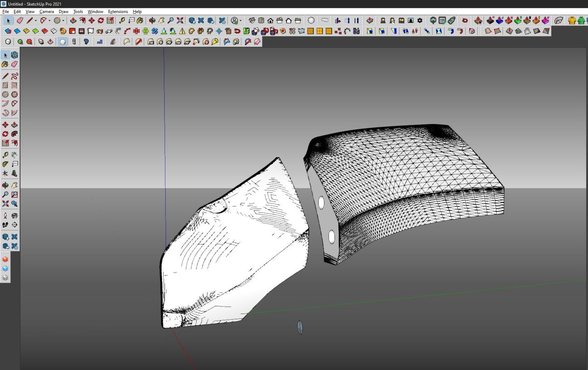Viewport: 588px width, 370px height.
Task: Open the Tools menu
Action: coord(78,11)
